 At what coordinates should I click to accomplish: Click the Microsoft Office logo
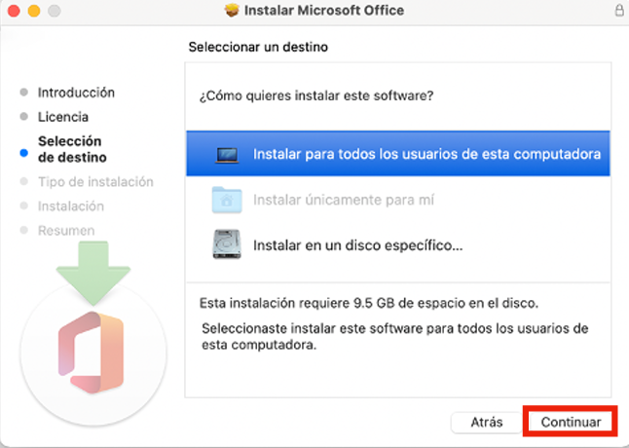(91, 352)
